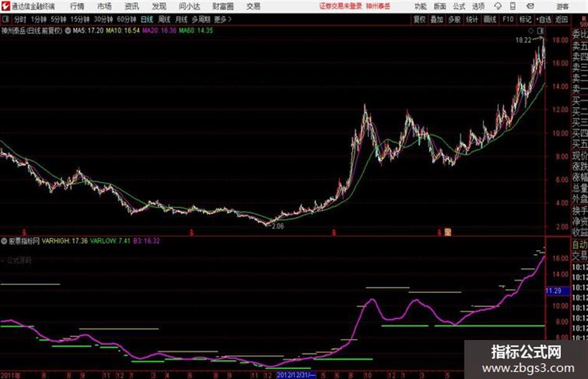This screenshot has width=588, height=379.
Task: Click the VARHIGH: 17.36 indicator value
Action: [65, 241]
